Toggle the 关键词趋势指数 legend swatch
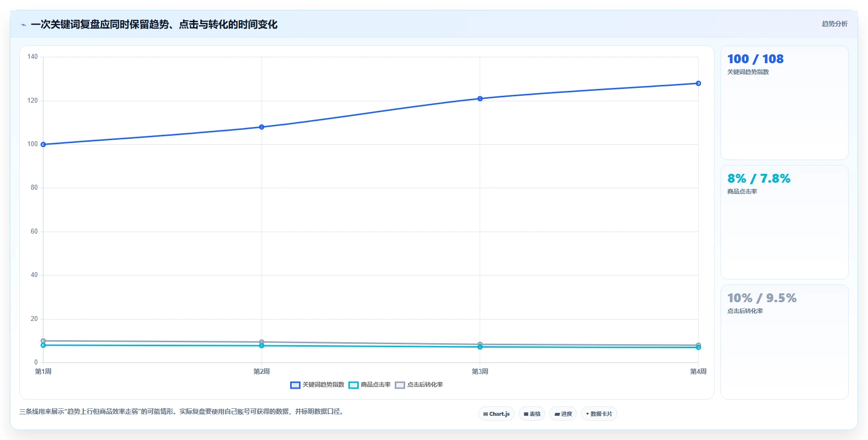The width and height of the screenshot is (868, 440). (x=295, y=385)
